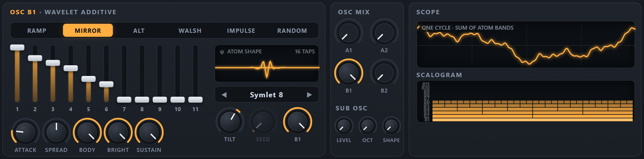Click band 11 slider handle
The image size is (644, 159).
[x=195, y=100]
